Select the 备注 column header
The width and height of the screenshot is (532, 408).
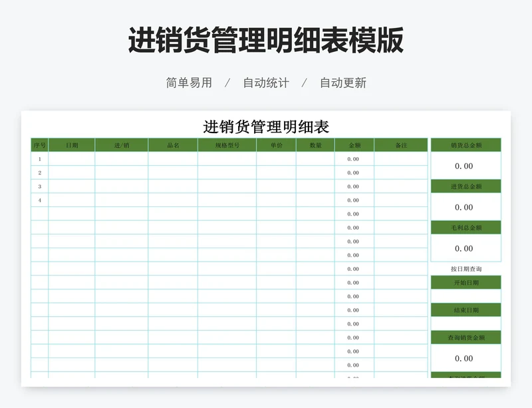click(401, 145)
